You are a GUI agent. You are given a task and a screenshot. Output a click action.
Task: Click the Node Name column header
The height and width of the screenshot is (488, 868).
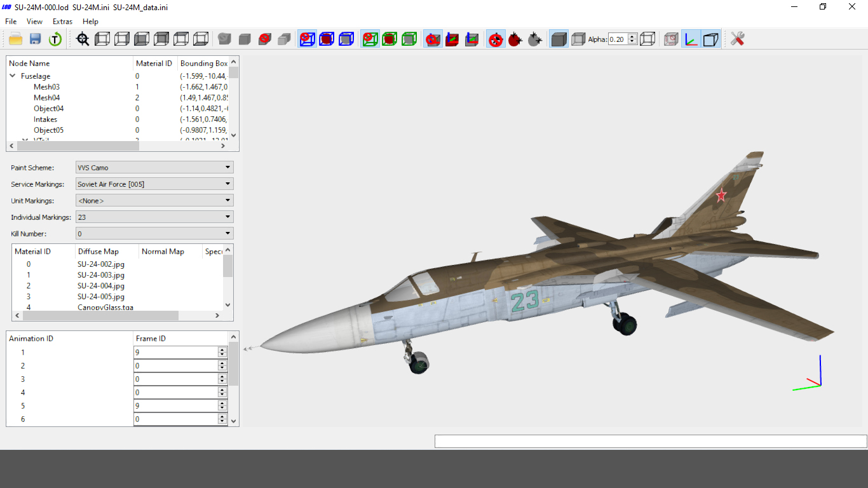point(70,64)
